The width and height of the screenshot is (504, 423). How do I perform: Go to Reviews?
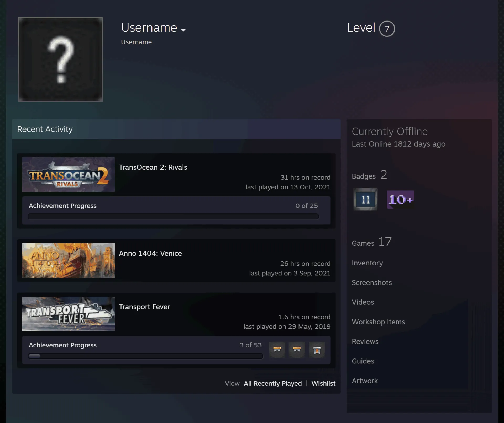(x=365, y=342)
